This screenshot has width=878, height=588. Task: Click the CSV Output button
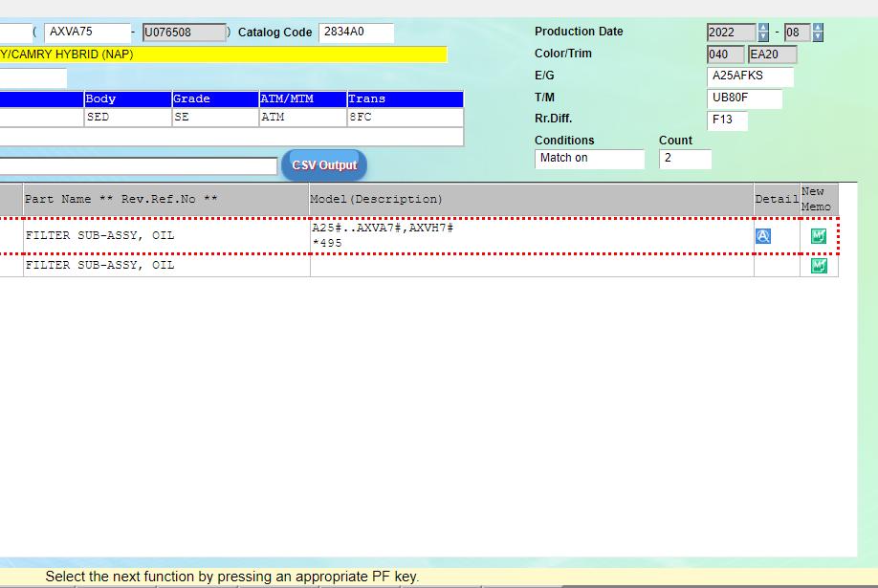(x=323, y=163)
